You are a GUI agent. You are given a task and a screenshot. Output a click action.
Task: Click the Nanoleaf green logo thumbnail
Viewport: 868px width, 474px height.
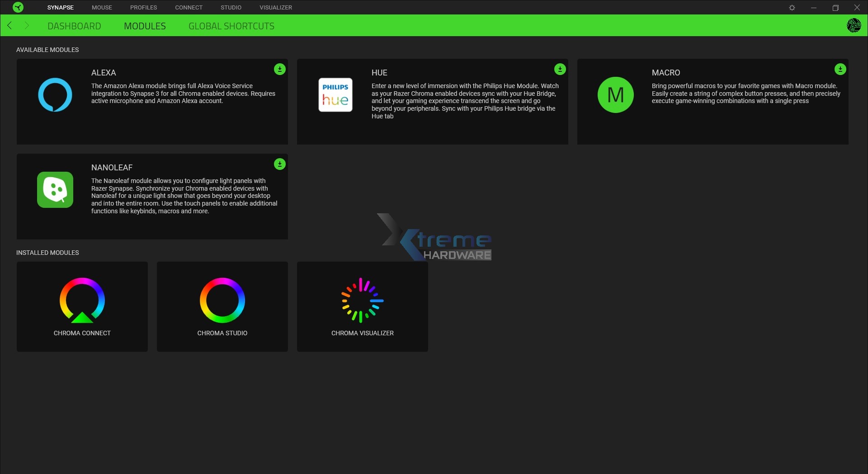click(x=55, y=190)
